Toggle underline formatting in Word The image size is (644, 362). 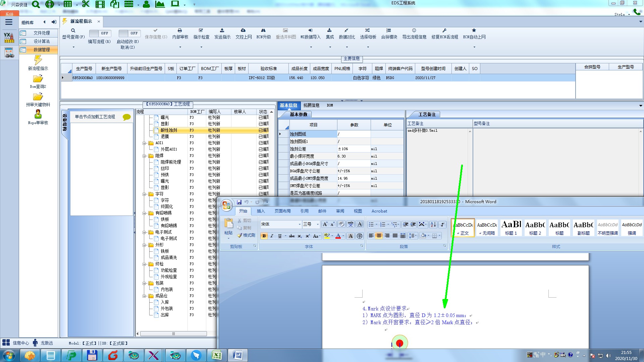point(280,236)
